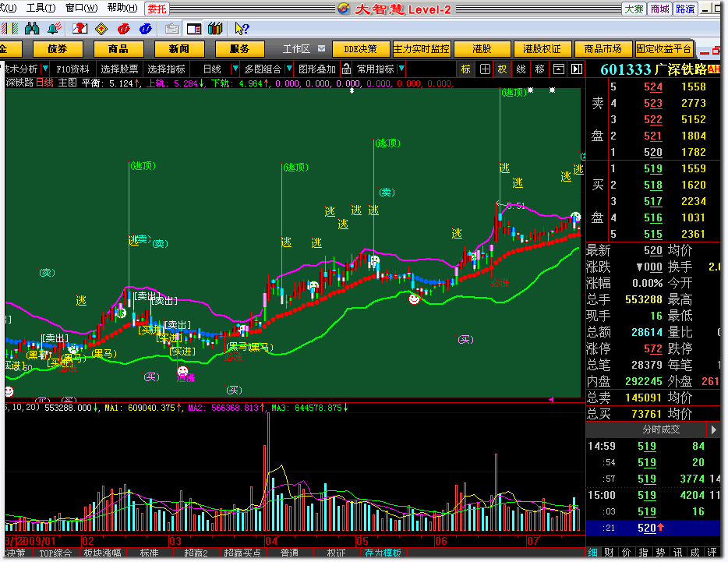Click the 601333 stock code title
This screenshot has width=728, height=562.
[x=626, y=69]
